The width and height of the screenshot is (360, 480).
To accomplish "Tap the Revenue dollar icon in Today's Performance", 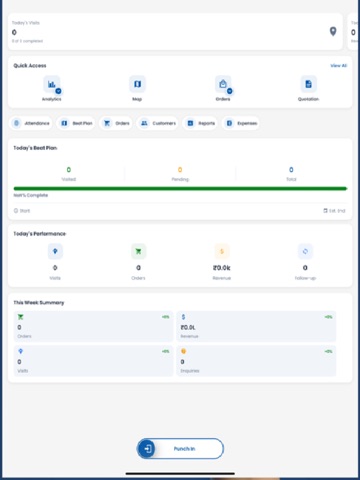I will coord(222,251).
